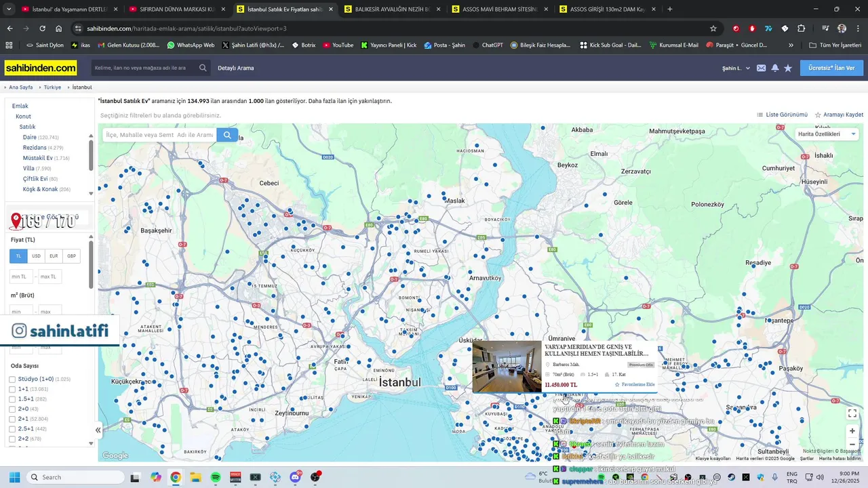Viewport: 868px width, 488px height.
Task: Open Detaylı Arama link
Action: (235, 68)
